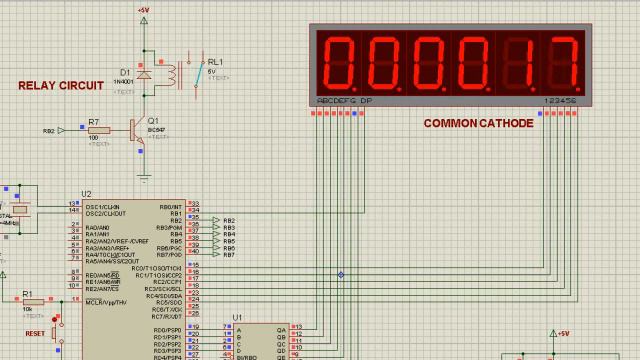Select the Q1 BC547 transistor symbol
The height and width of the screenshot is (360, 640).
[138, 131]
